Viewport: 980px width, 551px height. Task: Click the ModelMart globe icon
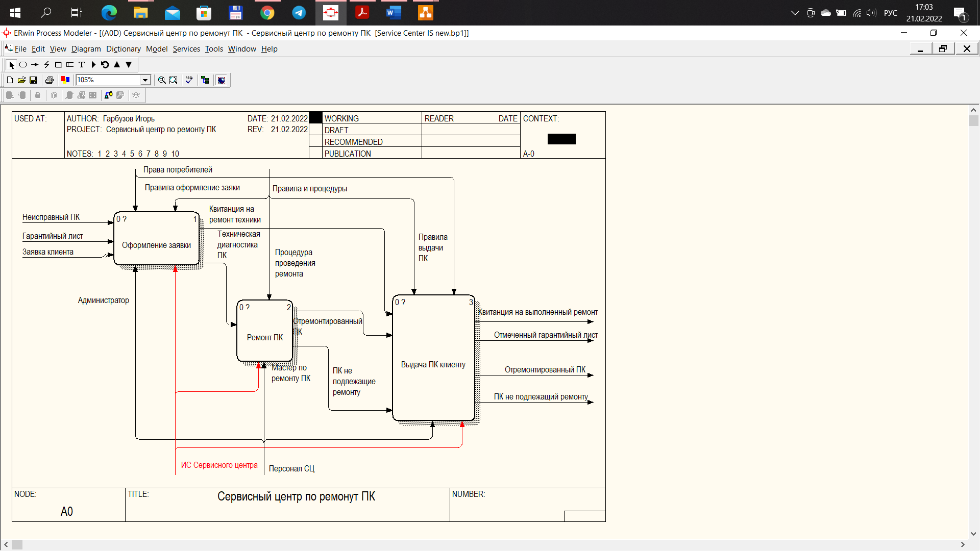coord(222,80)
